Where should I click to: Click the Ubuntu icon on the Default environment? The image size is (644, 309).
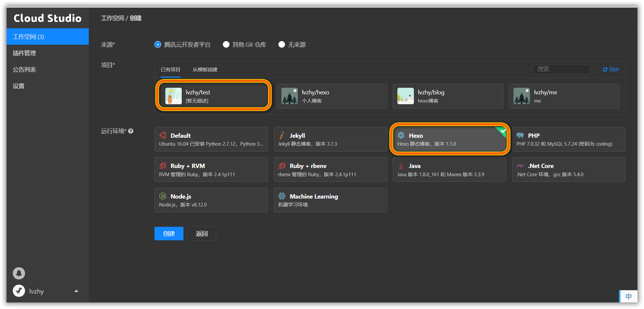pos(163,135)
